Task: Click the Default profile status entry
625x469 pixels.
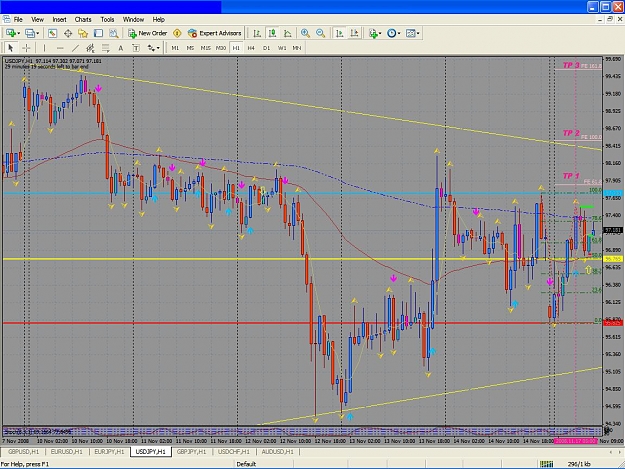Action: pyautogui.click(x=246, y=464)
